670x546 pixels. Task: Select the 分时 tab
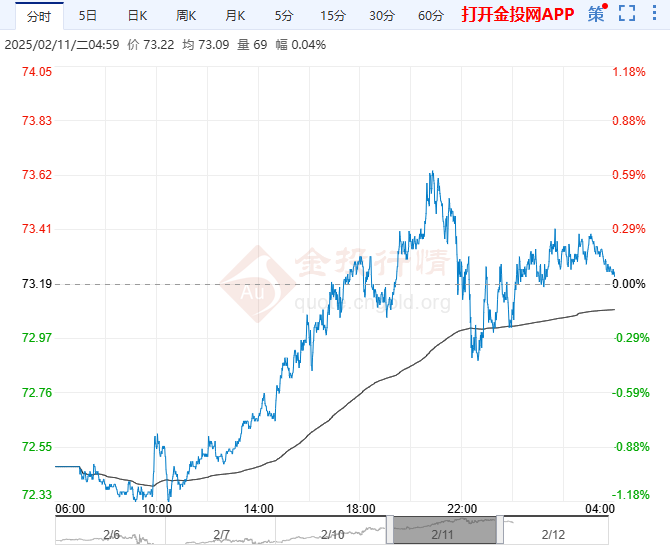pyautogui.click(x=38, y=15)
